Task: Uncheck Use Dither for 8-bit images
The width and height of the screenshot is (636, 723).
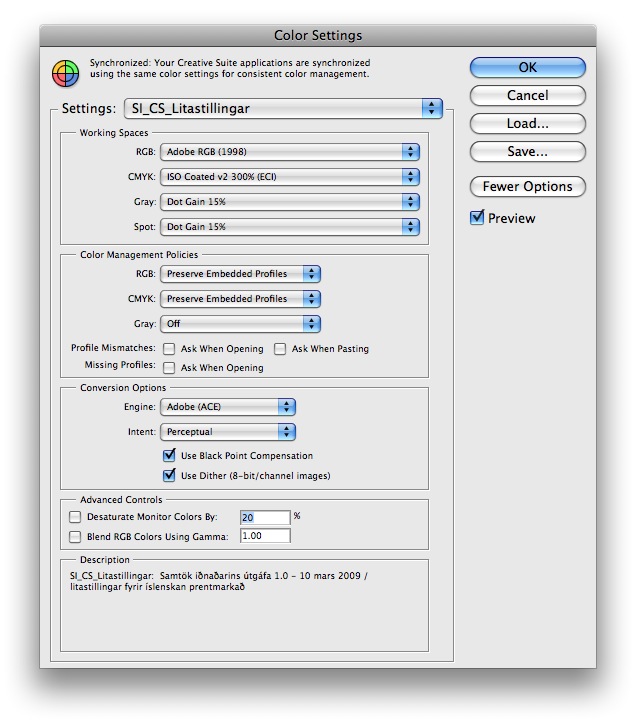Action: [169, 475]
